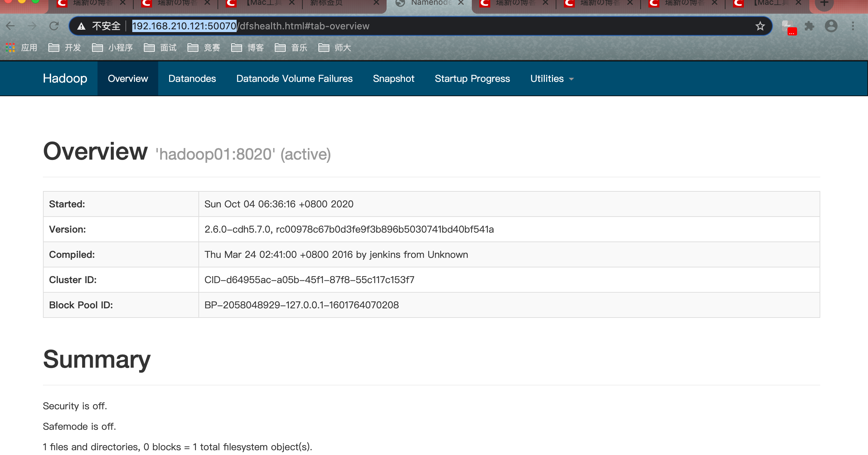Open the 小程序 bookmark folder

click(x=113, y=47)
